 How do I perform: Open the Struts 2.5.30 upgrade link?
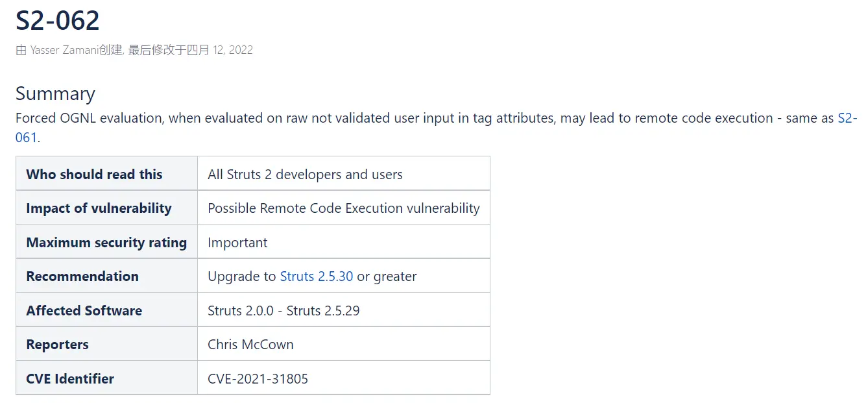pyautogui.click(x=316, y=276)
